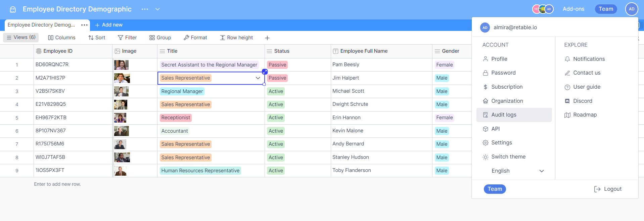
Task: Open the three-dots menu beside the project title
Action: (145, 9)
